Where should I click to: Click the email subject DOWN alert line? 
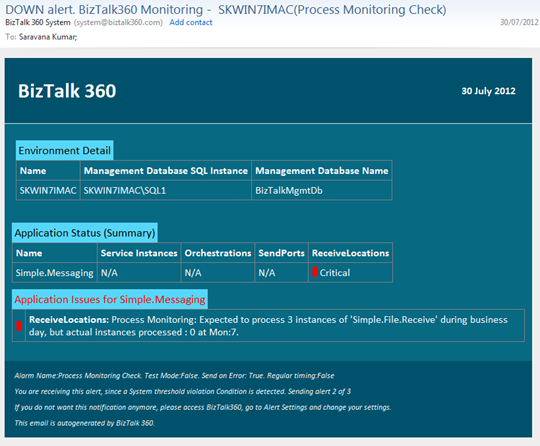point(226,9)
